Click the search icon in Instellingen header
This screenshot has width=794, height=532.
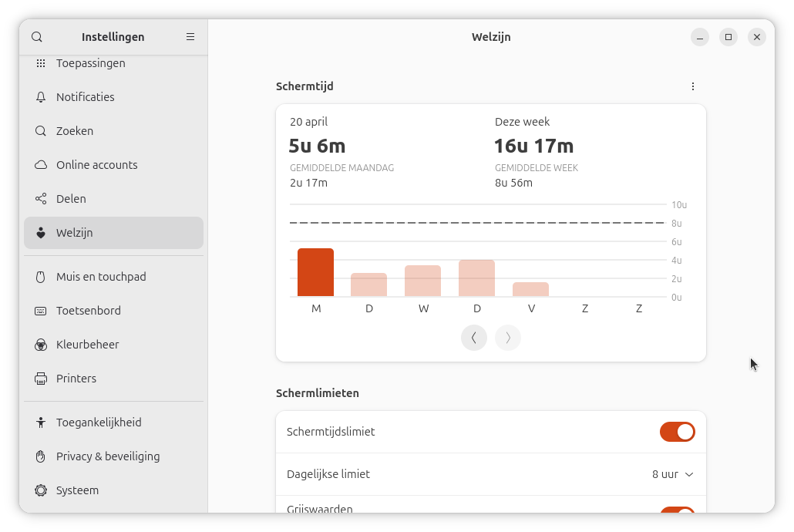click(x=37, y=37)
